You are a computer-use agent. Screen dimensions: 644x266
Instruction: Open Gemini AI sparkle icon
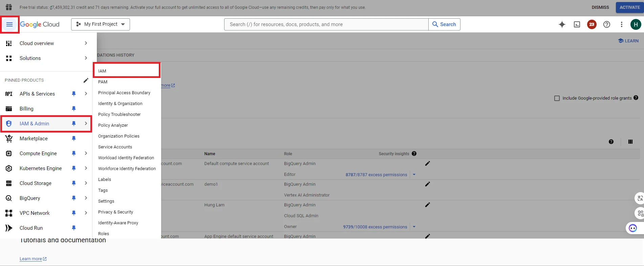562,24
